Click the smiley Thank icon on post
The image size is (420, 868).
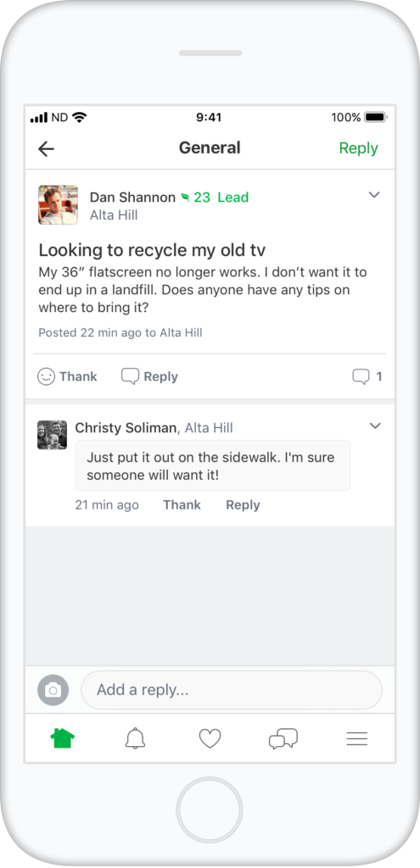pos(46,377)
